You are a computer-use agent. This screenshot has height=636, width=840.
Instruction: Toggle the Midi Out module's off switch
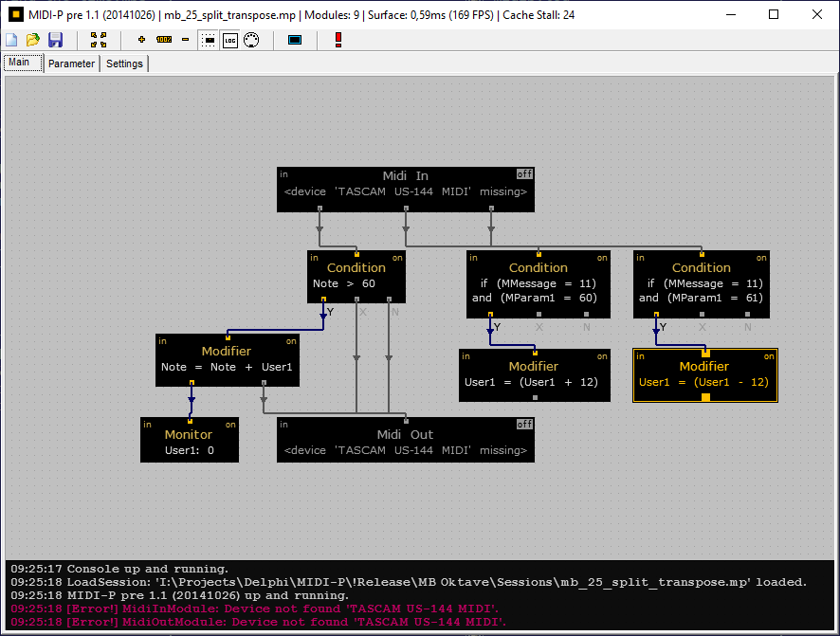524,425
